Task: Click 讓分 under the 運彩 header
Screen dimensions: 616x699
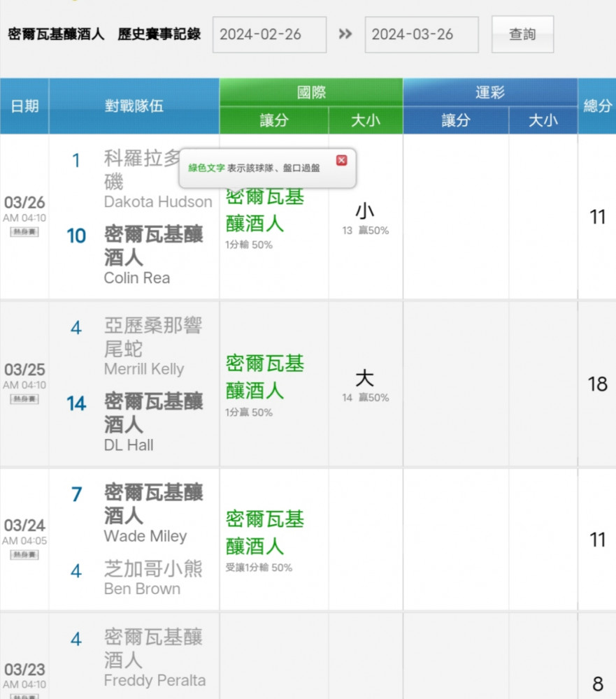Action: pos(456,120)
